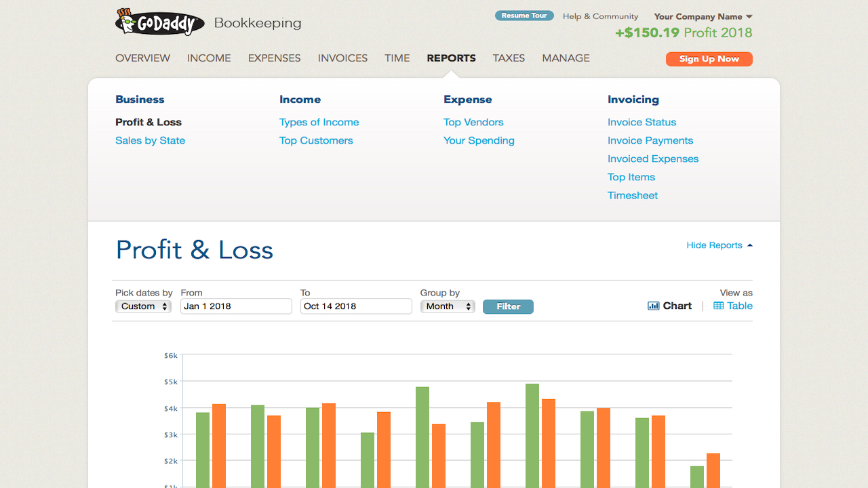Open the Invoiced Expenses report
The image size is (868, 488).
point(653,159)
